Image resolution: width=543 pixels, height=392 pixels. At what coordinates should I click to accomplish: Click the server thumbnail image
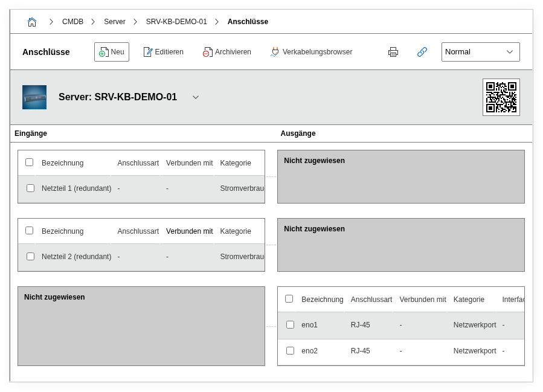[x=34, y=97]
